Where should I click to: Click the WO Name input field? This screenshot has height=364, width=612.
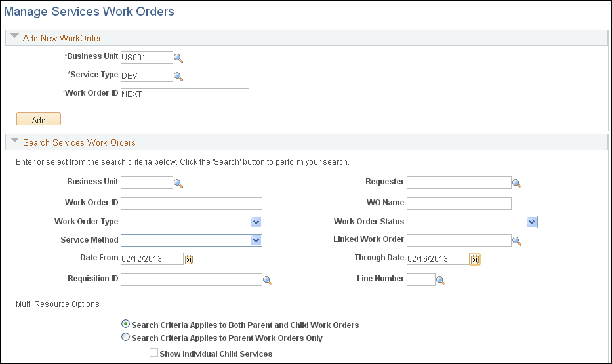pos(459,204)
